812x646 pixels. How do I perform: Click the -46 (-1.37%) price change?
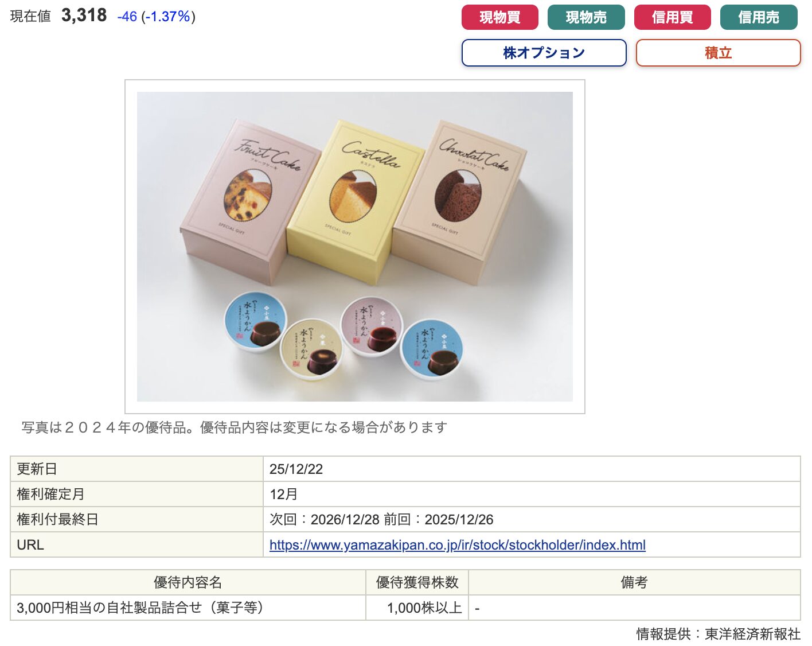pyautogui.click(x=156, y=17)
